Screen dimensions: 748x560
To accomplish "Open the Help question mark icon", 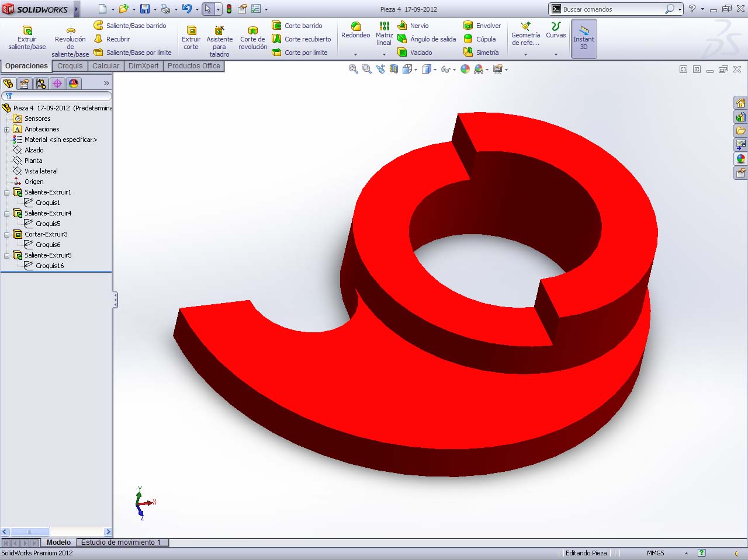I will click(692, 9).
